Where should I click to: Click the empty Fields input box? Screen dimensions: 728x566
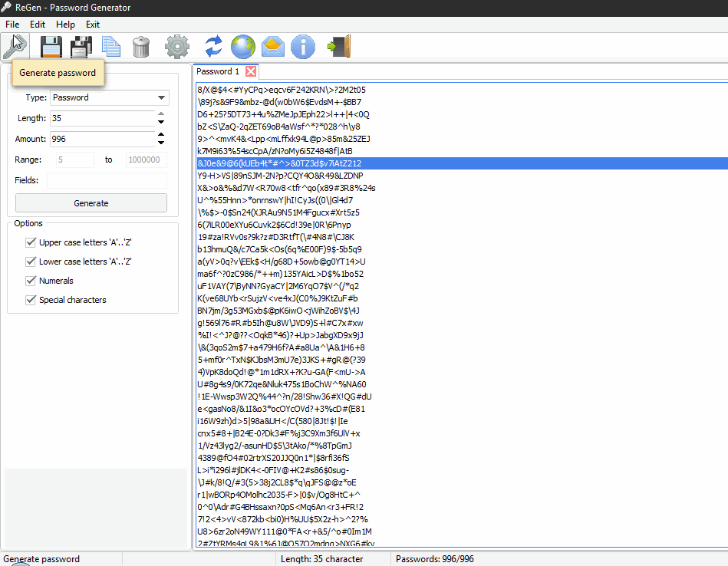(x=107, y=180)
